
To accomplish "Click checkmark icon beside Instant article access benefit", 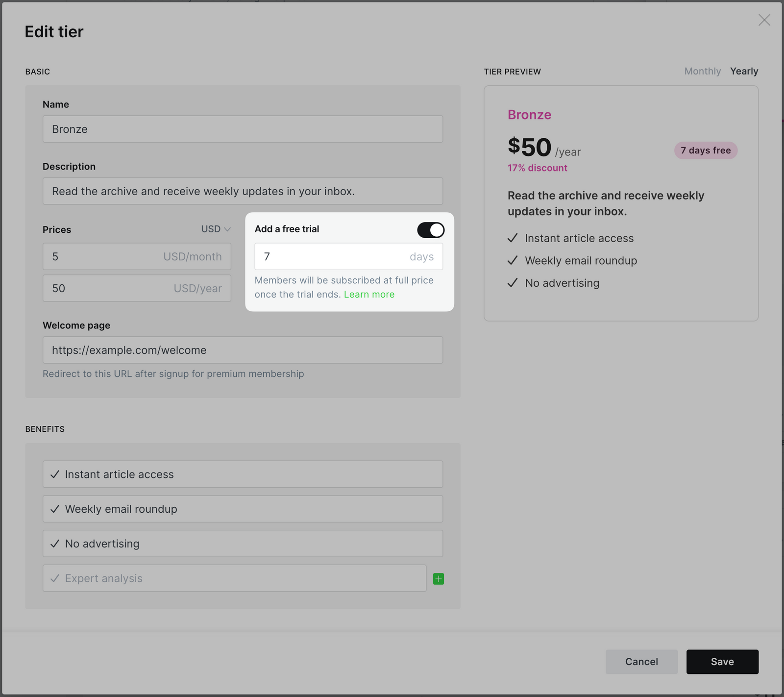I will [55, 474].
